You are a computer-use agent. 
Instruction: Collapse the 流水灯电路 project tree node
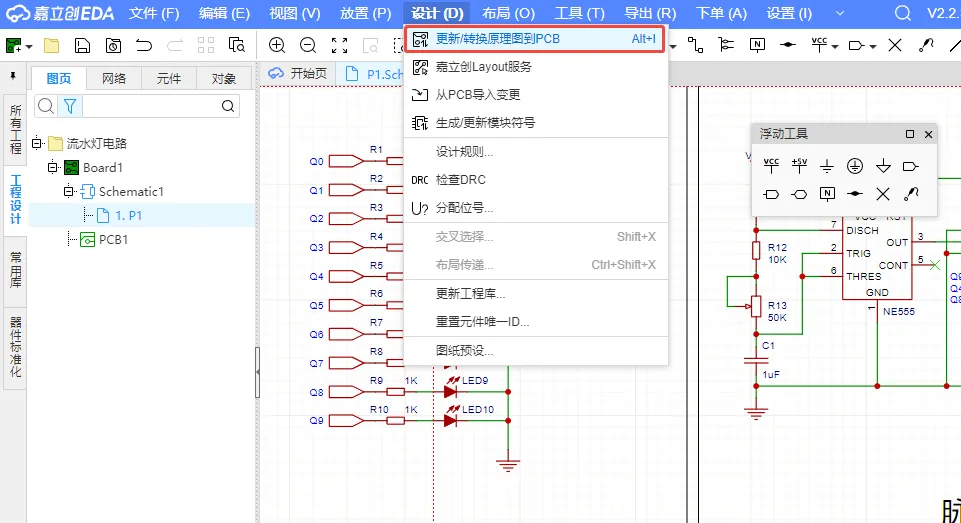[x=37, y=143]
